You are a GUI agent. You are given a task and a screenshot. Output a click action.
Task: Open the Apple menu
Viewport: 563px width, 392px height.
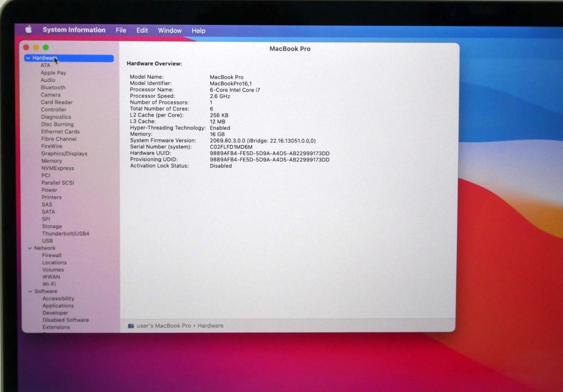[x=29, y=29]
